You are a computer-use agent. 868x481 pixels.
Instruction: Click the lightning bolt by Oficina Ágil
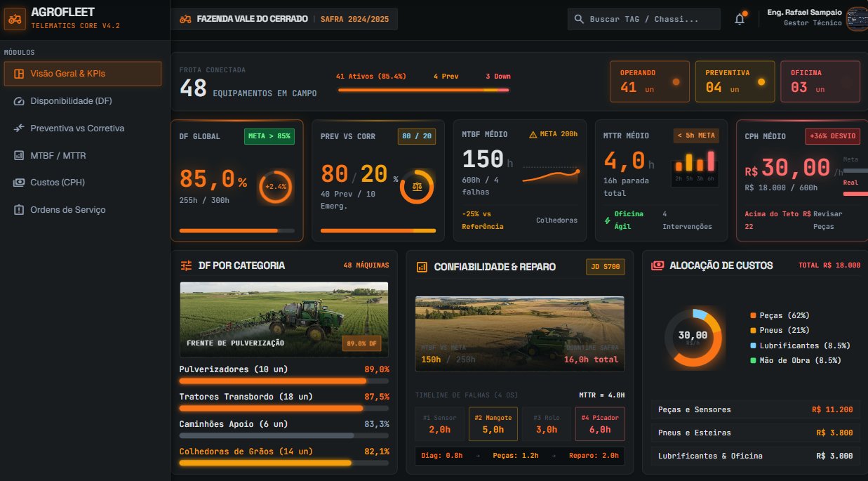coord(607,220)
